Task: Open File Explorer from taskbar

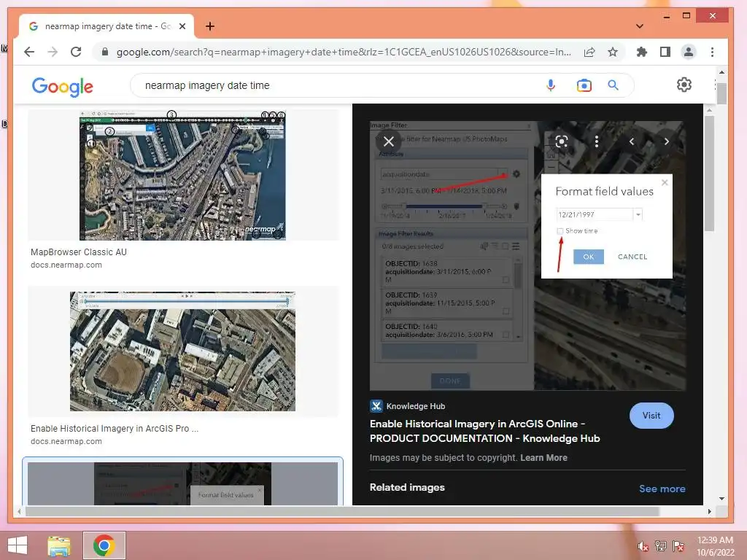Action: pos(59,545)
